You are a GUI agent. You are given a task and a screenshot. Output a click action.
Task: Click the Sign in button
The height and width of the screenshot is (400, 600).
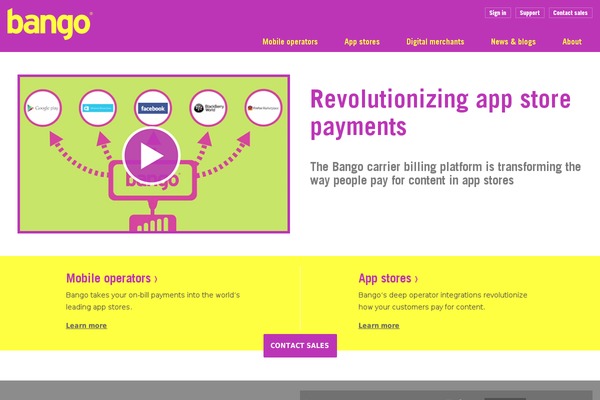pos(497,13)
